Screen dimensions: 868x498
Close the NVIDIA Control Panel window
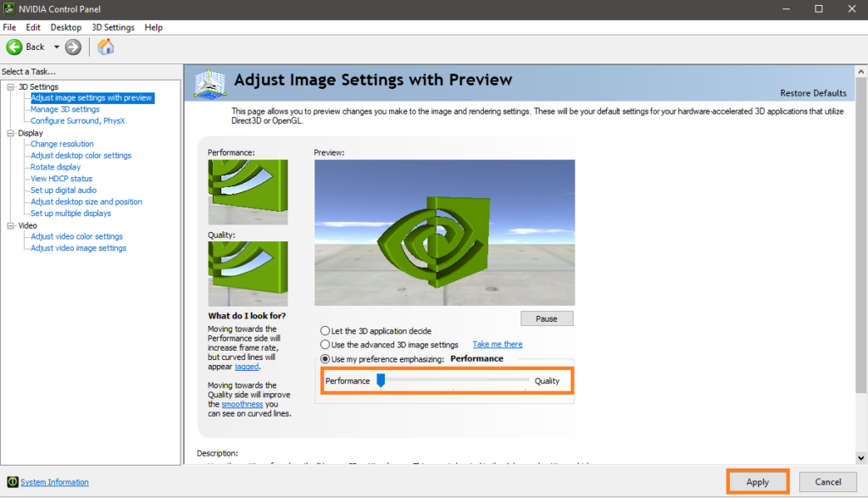point(852,8)
